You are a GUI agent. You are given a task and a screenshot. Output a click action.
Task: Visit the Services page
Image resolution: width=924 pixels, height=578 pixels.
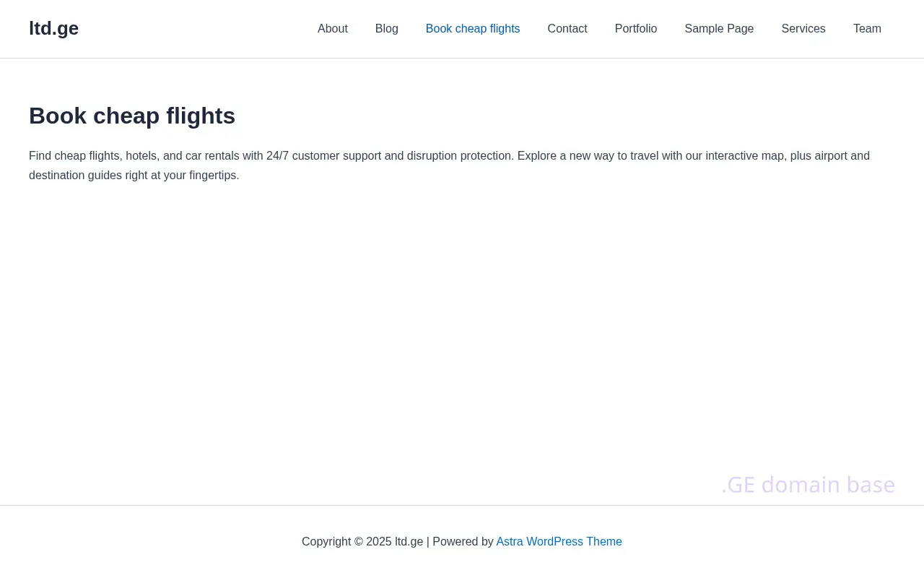(x=803, y=29)
